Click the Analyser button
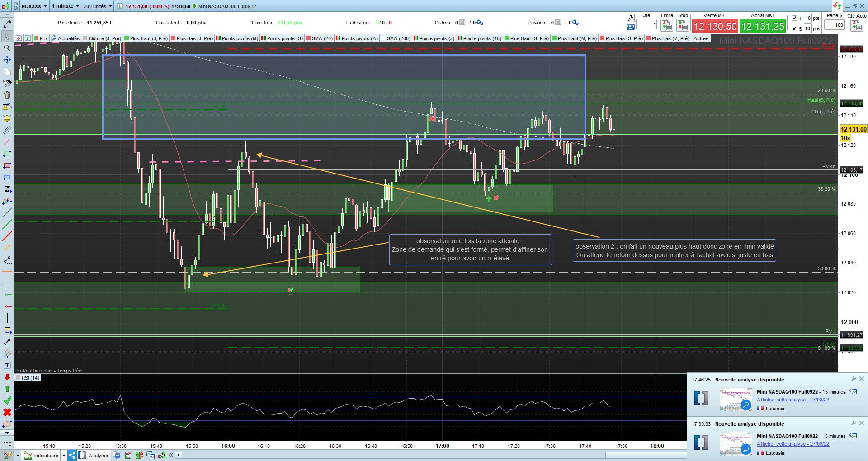Screen dimensions: 868x461 [x=94, y=455]
